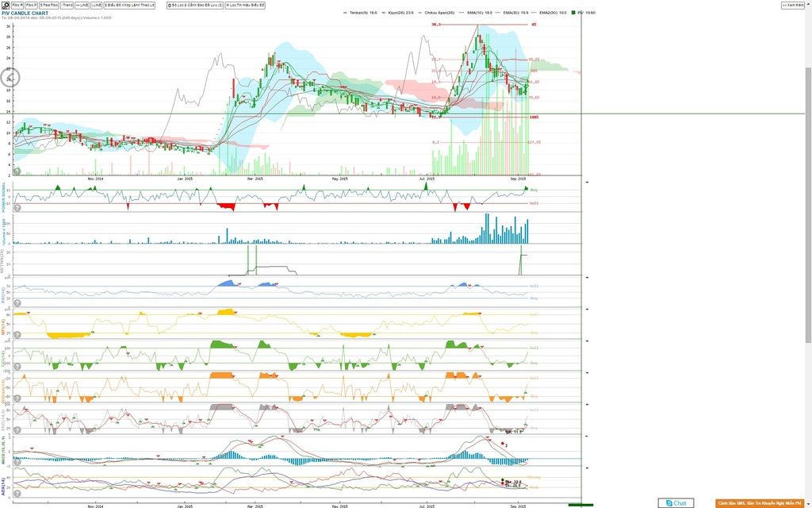The width and height of the screenshot is (812, 508).
Task: Select the Fibo P drawing tool
Action: pos(32,5)
